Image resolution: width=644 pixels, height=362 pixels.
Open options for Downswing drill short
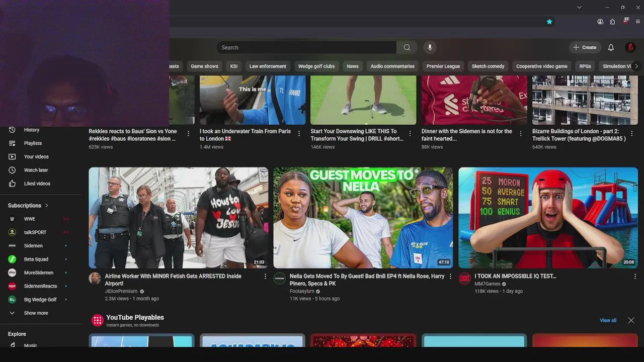[410, 133]
